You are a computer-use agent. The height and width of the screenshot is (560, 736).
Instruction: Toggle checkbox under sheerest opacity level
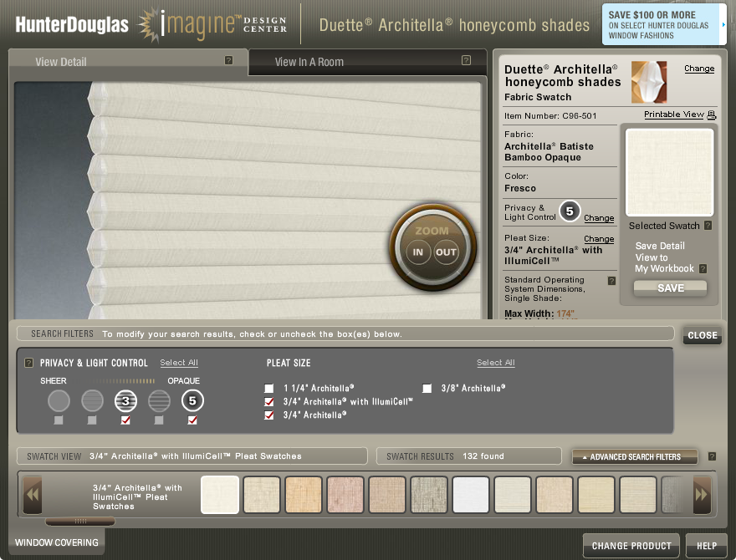tap(59, 420)
